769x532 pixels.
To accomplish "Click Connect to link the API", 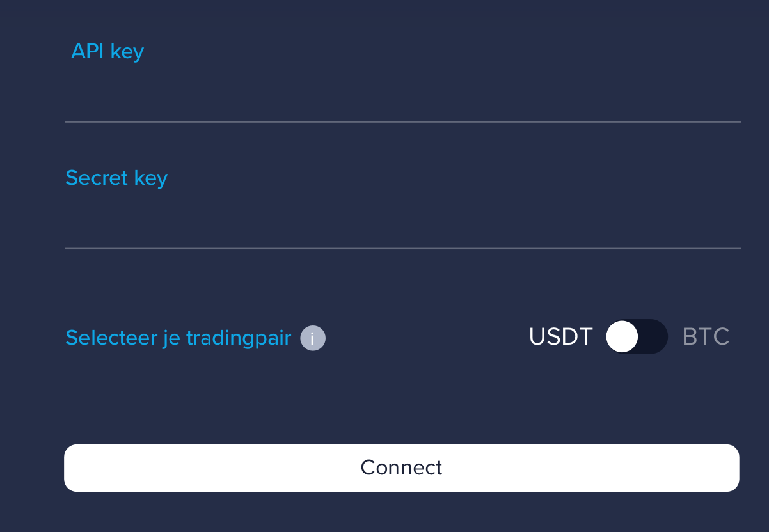I will 401,467.
